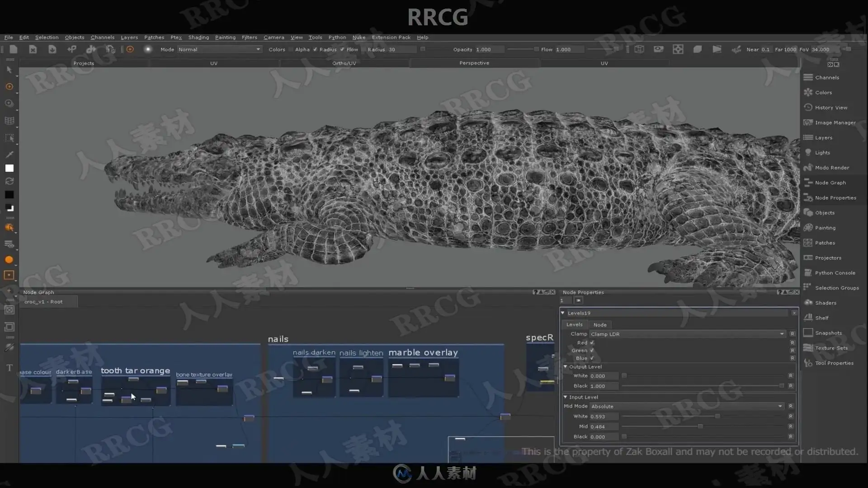Image resolution: width=868 pixels, height=488 pixels.
Task: Open the Snapshots palette icon
Action: coord(808,333)
